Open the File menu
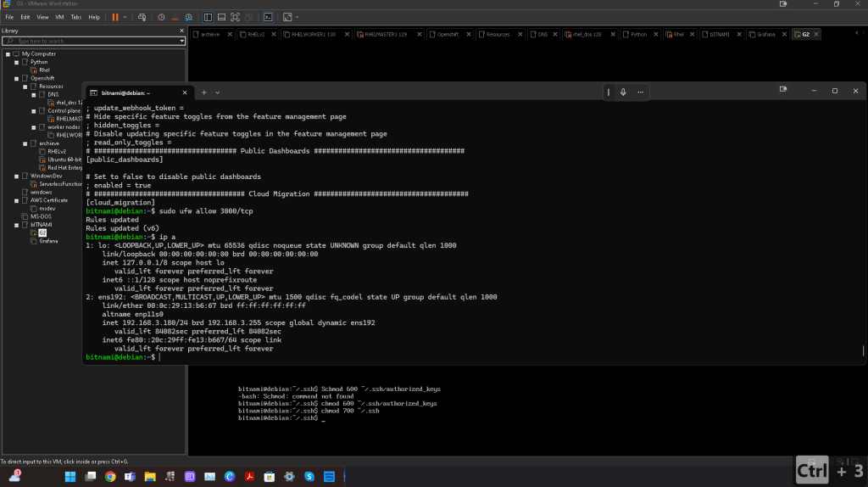 tap(9, 17)
